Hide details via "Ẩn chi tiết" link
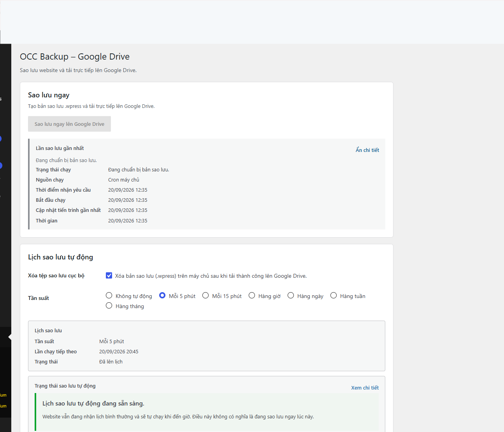Viewport: 504px width, 432px height. point(367,150)
